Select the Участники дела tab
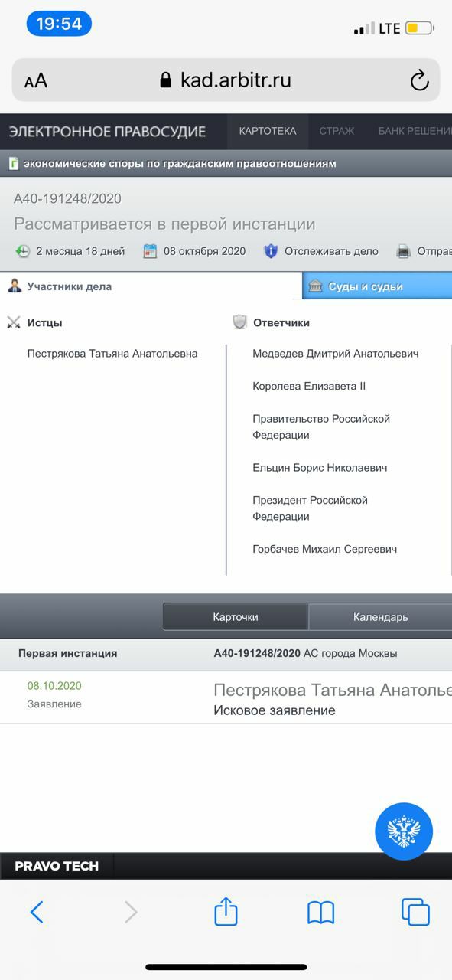 (151, 286)
